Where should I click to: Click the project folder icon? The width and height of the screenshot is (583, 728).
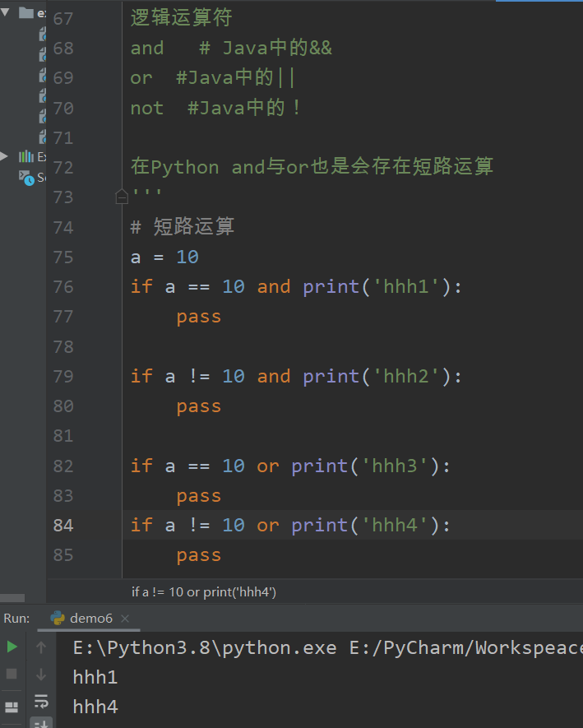click(x=26, y=12)
